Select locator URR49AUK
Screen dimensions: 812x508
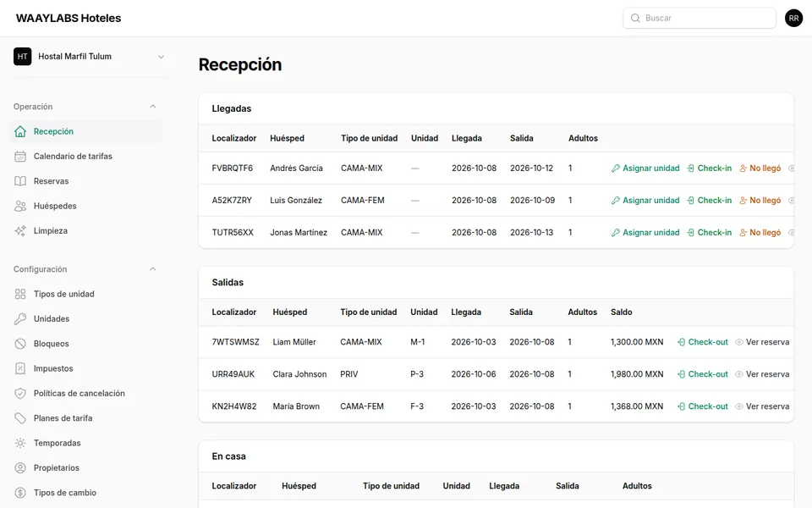(233, 374)
